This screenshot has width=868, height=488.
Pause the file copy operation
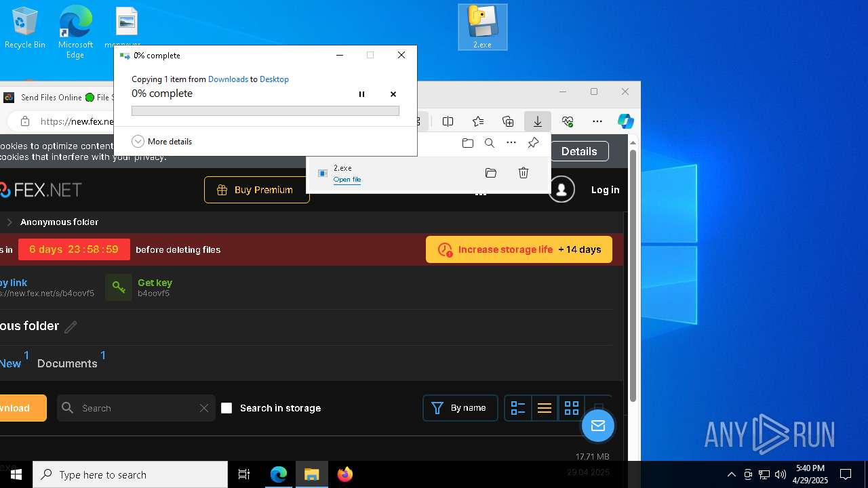(x=361, y=94)
